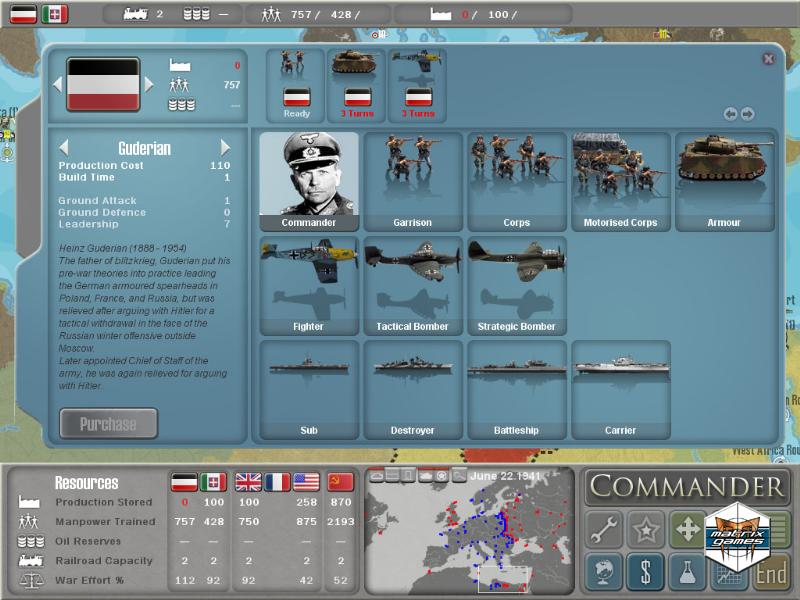Toggle the light cloud minimap filter

377,476
